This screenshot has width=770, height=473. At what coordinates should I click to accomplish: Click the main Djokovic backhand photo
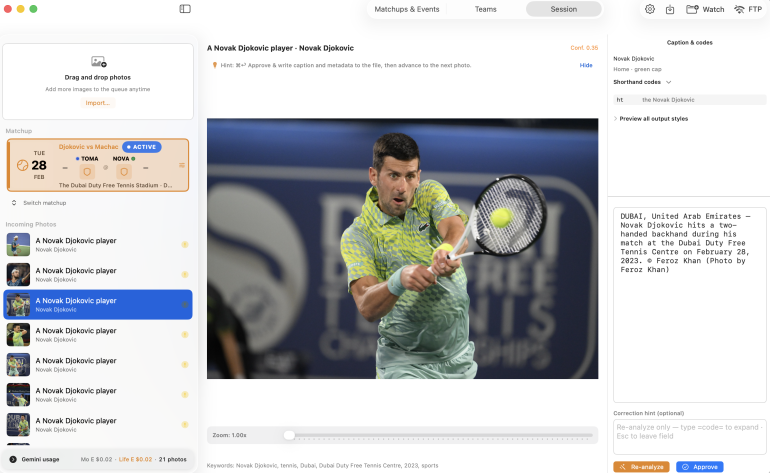click(402, 249)
